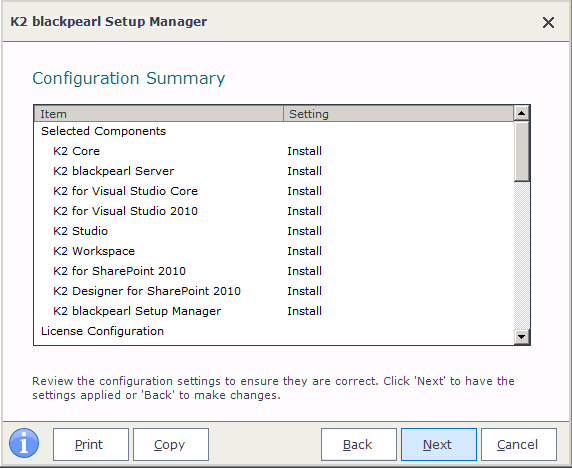Image resolution: width=572 pixels, height=469 pixels.
Task: Copy the configuration summary
Action: tap(171, 445)
